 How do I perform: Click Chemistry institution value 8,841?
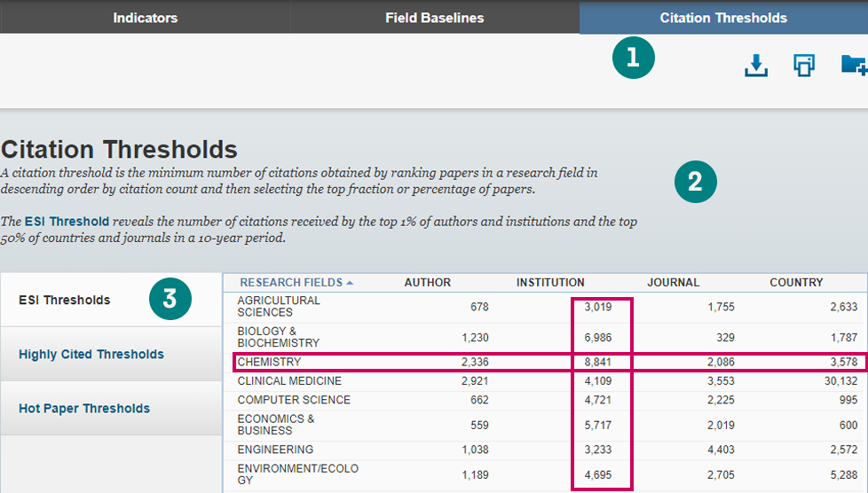click(598, 362)
